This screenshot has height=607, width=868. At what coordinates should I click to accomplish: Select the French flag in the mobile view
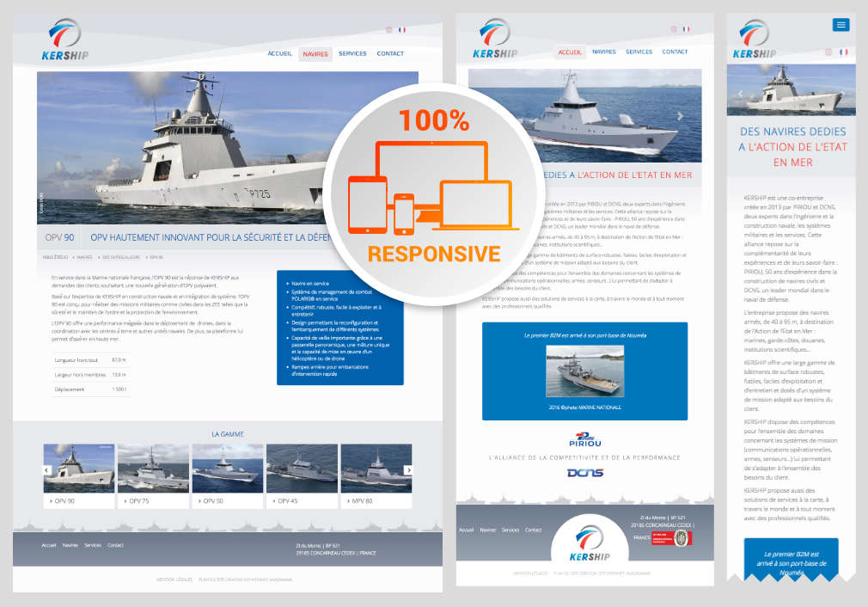pyautogui.click(x=843, y=52)
